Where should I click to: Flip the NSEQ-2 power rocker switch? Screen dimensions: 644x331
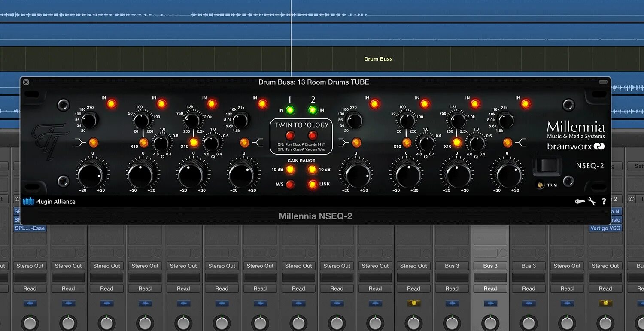click(x=547, y=167)
